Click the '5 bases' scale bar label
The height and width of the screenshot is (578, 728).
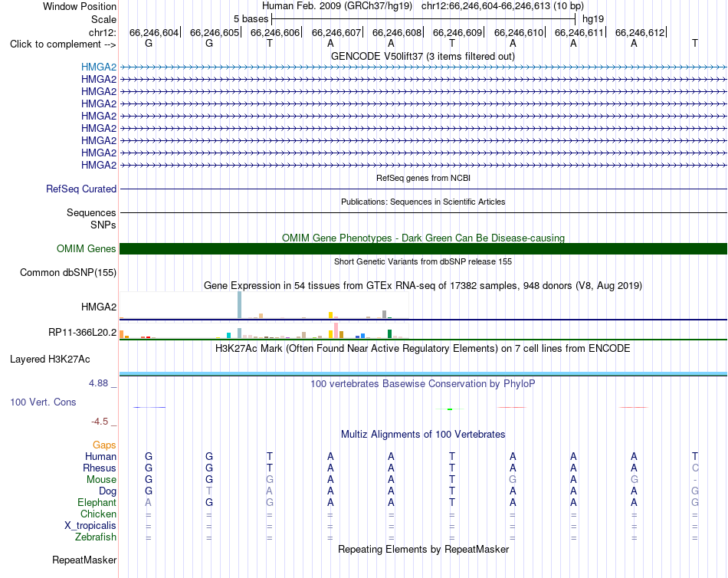coord(251,19)
